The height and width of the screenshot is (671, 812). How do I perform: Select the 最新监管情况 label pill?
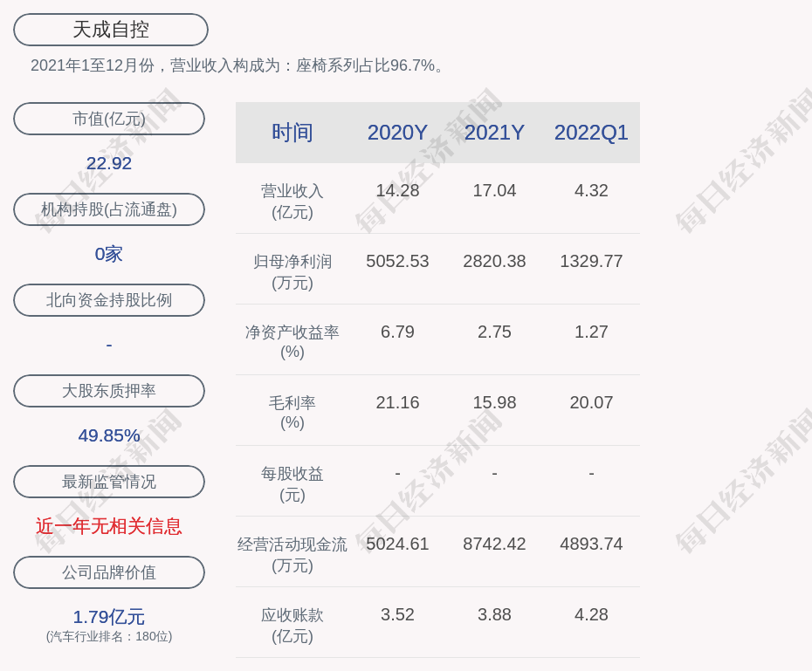[x=109, y=482]
